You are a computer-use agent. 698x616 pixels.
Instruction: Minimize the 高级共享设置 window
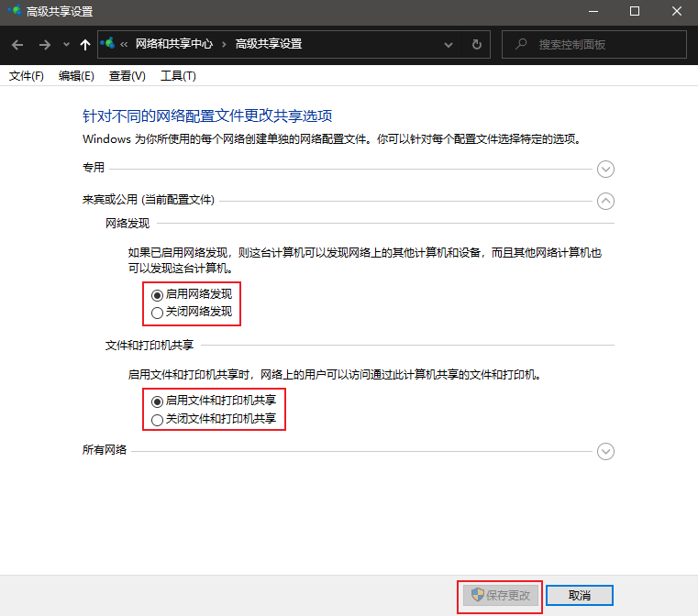tap(593, 11)
